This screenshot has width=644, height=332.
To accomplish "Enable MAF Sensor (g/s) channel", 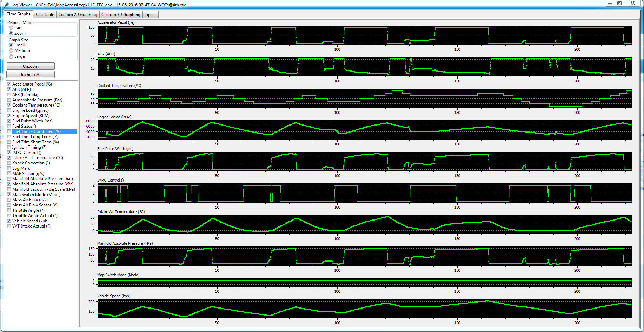I will point(9,174).
